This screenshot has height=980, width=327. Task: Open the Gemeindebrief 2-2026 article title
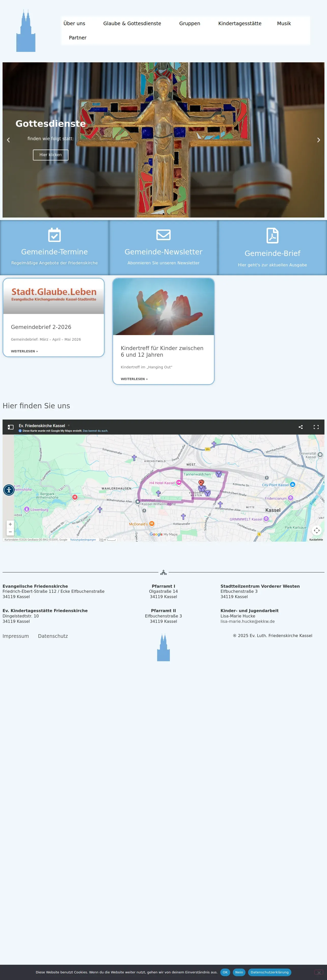[41, 327]
